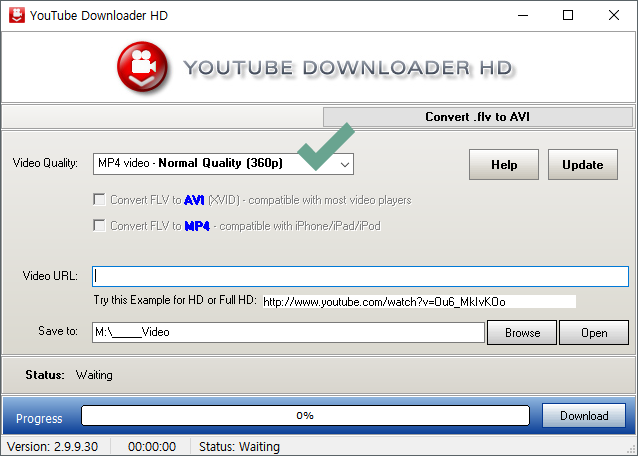The width and height of the screenshot is (638, 456).
Task: Click Status: Waiting in bottom status bar
Action: click(239, 447)
